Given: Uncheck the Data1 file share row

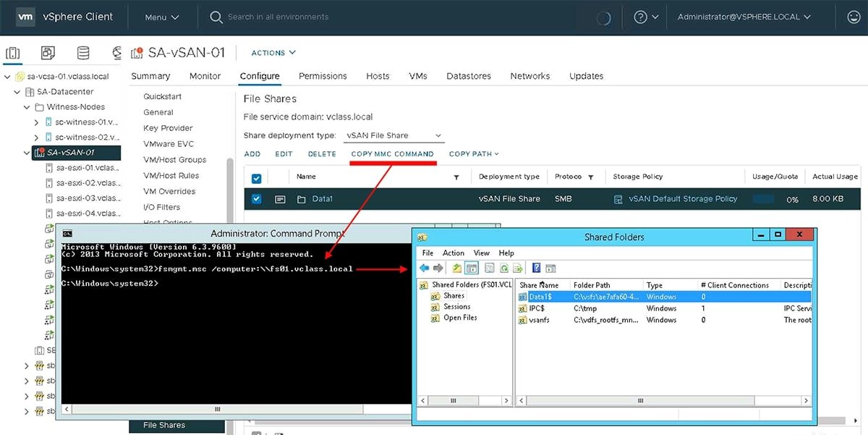Looking at the screenshot, I should (x=255, y=198).
